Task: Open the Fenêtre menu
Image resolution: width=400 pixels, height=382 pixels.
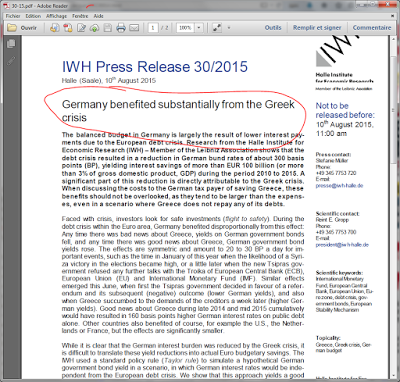Action: pyautogui.click(x=80, y=16)
